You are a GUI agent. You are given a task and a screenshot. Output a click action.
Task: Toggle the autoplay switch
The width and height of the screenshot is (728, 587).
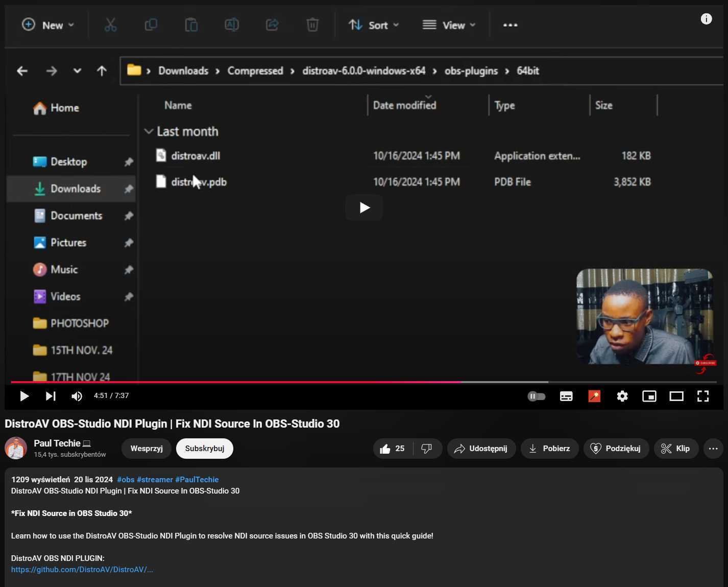click(x=536, y=396)
